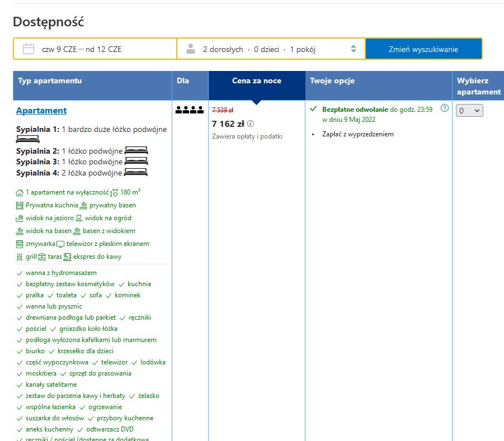Screen dimensions: 504x441
Task: Click the crossed-out price 7 539 zł
Action: [x=223, y=110]
